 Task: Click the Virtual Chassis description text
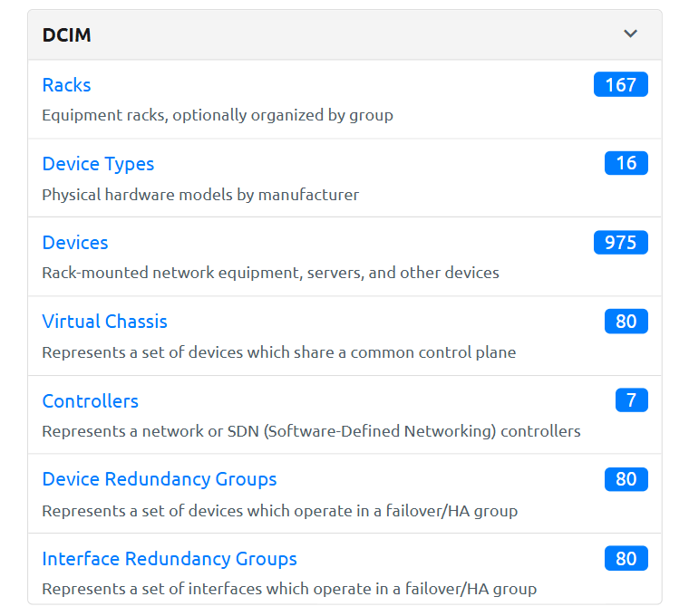278,352
